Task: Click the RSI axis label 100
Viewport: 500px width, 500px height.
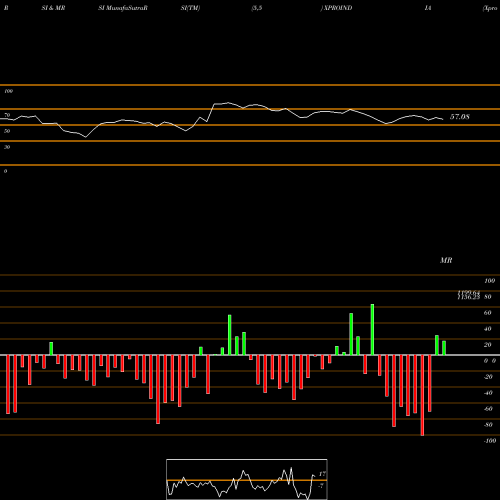Action: tap(8, 91)
